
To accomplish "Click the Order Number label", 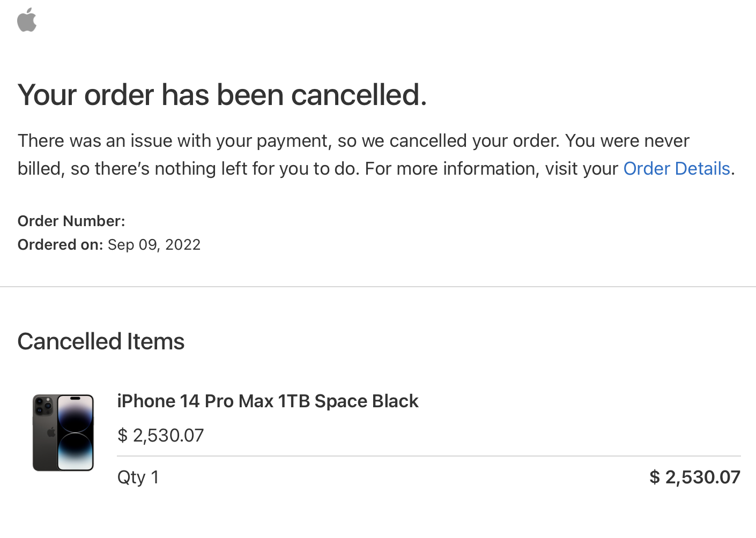I will (x=71, y=221).
